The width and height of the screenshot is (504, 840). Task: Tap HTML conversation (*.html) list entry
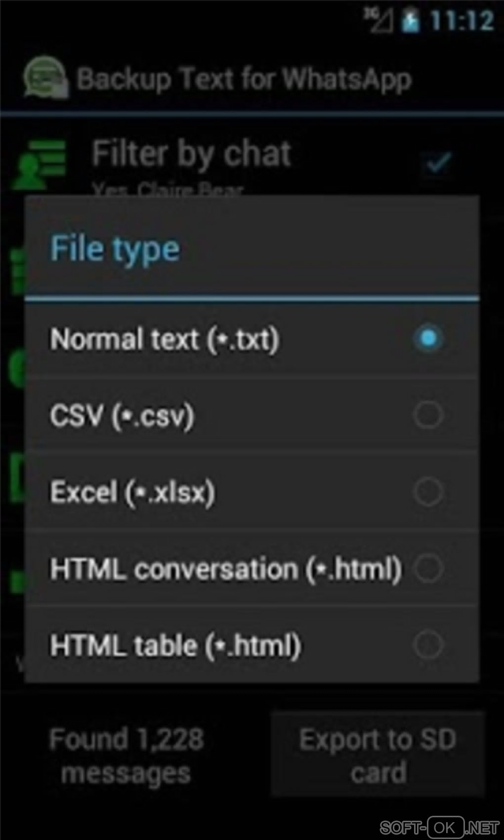click(252, 568)
